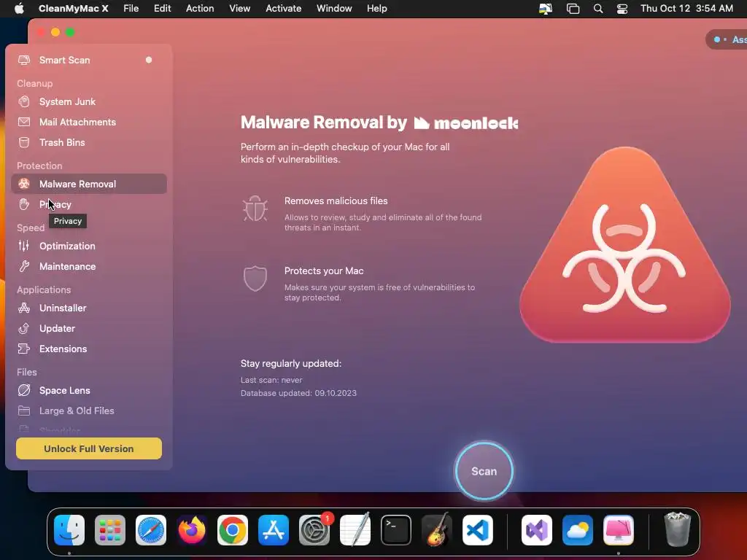Click the Uninstaller icon
This screenshot has width=747, height=560.
[x=24, y=308]
